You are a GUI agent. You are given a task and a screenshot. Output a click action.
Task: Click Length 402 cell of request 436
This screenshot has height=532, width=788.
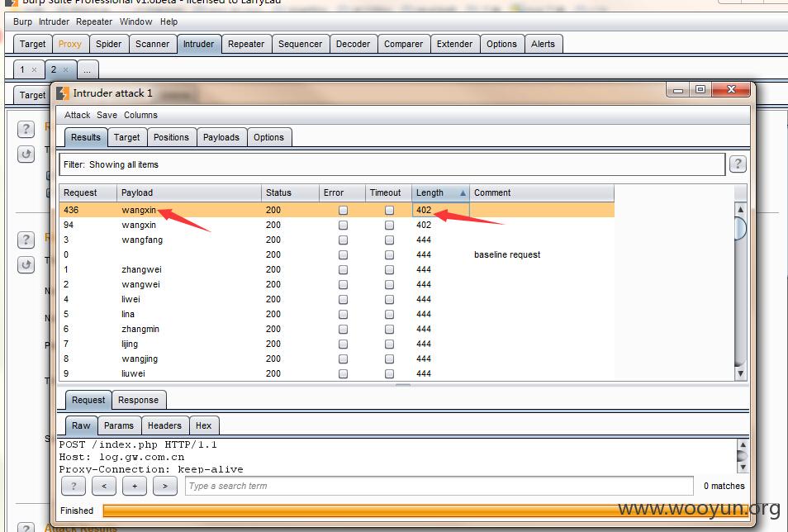pos(441,210)
